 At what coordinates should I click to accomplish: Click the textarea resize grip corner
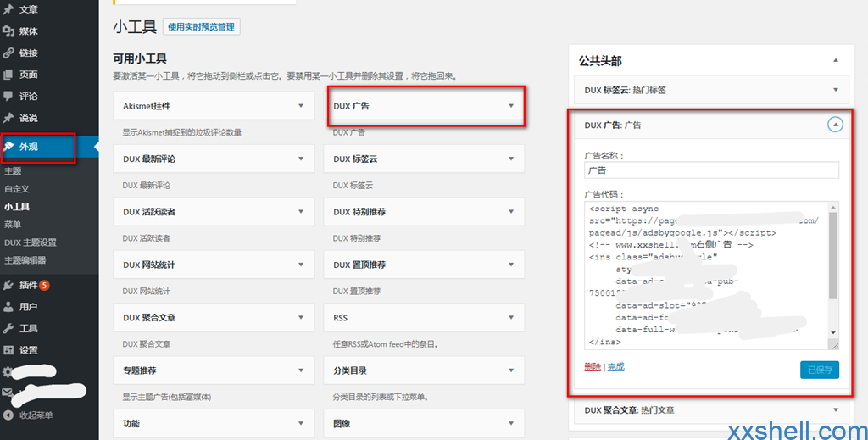pyautogui.click(x=833, y=344)
